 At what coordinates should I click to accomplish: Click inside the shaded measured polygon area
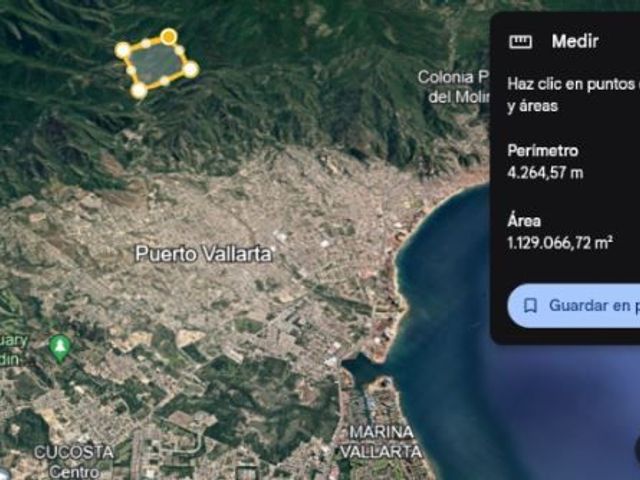point(157,63)
